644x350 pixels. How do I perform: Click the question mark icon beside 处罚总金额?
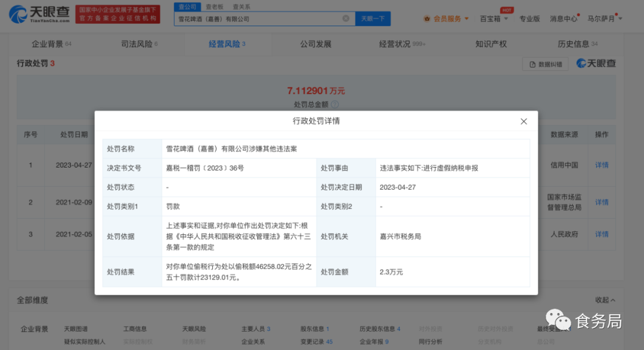click(335, 104)
